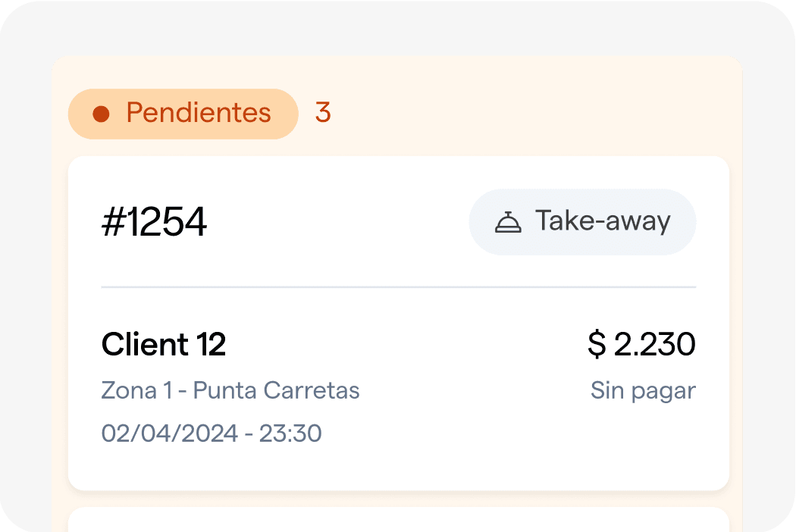The width and height of the screenshot is (796, 532).
Task: Click the divider line under #1254
Action: coord(398,288)
